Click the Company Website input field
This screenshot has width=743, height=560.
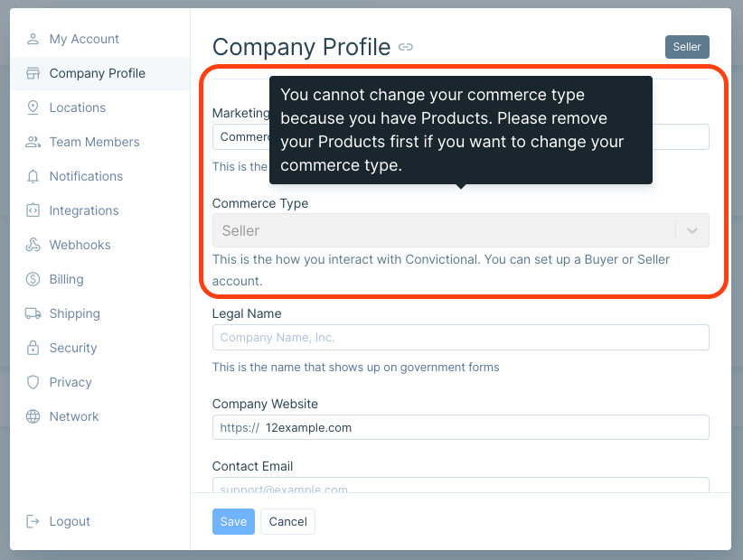pos(484,427)
